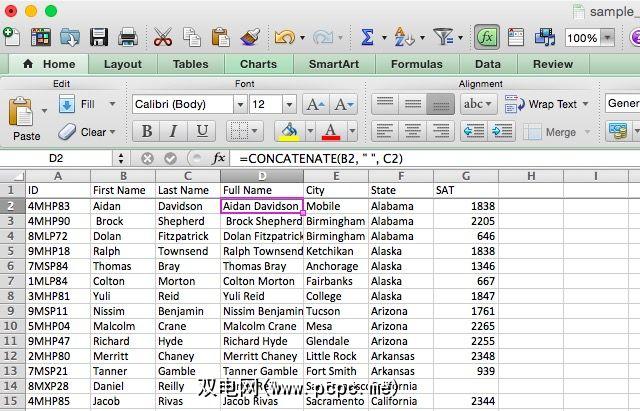Click the Print icon in toolbar
This screenshot has height=411, width=640.
[x=128, y=37]
